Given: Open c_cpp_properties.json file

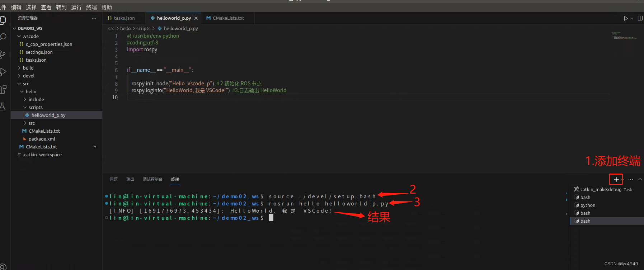Looking at the screenshot, I should point(56,44).
